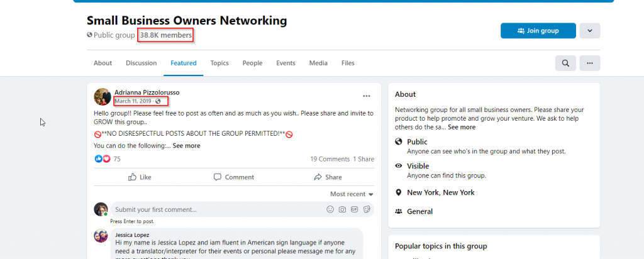Click the location pin icon
Viewport: 644px width, 259px height.
point(398,192)
